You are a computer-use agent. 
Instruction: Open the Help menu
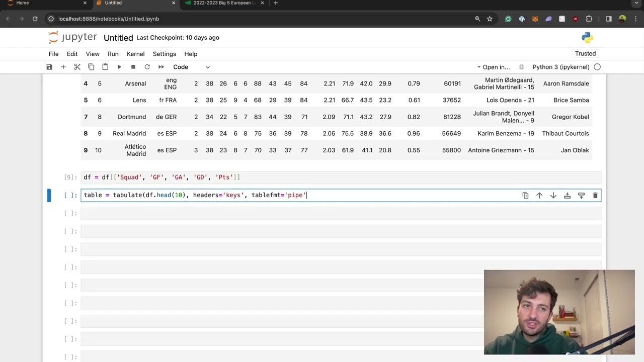coord(191,54)
